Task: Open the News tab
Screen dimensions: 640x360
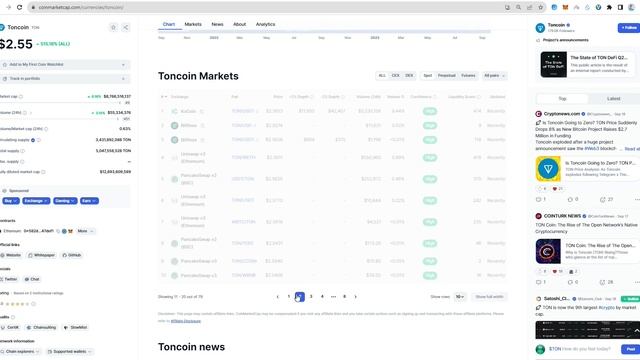Action: 217,24
